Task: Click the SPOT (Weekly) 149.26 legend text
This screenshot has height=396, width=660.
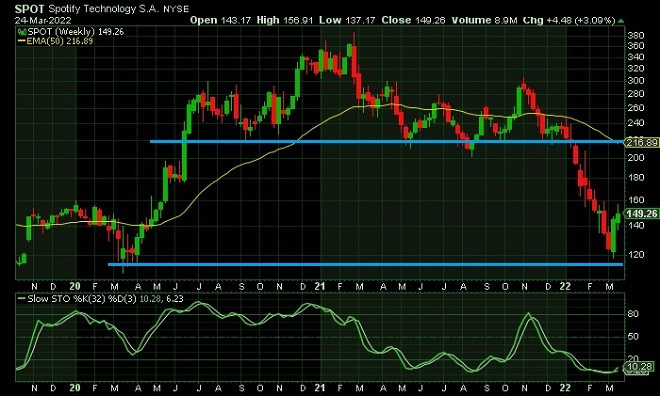Action: [76, 32]
